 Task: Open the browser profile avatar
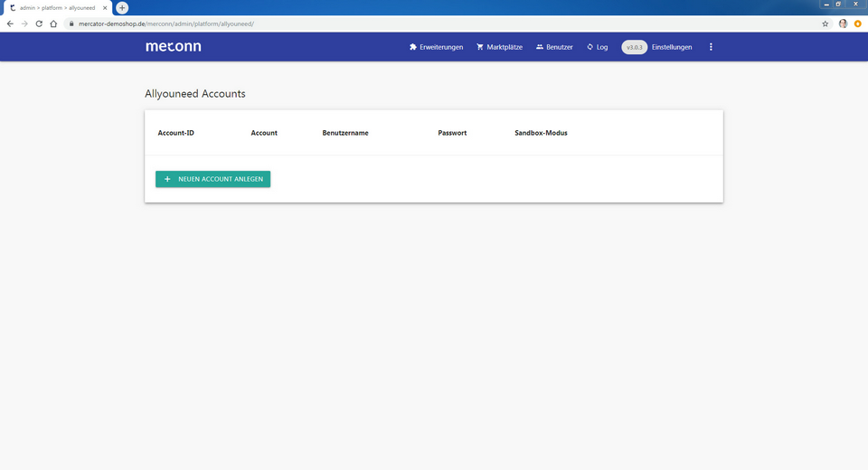point(843,23)
